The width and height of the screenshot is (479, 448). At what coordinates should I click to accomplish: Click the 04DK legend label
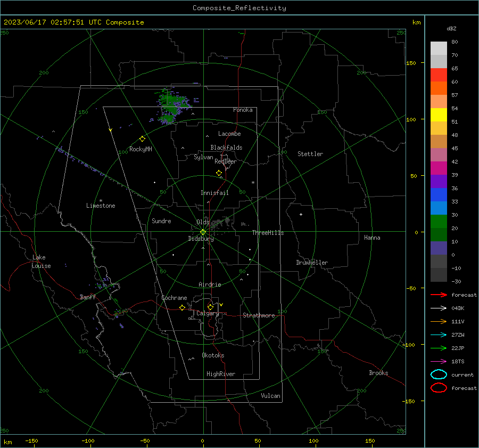pyautogui.click(x=458, y=308)
